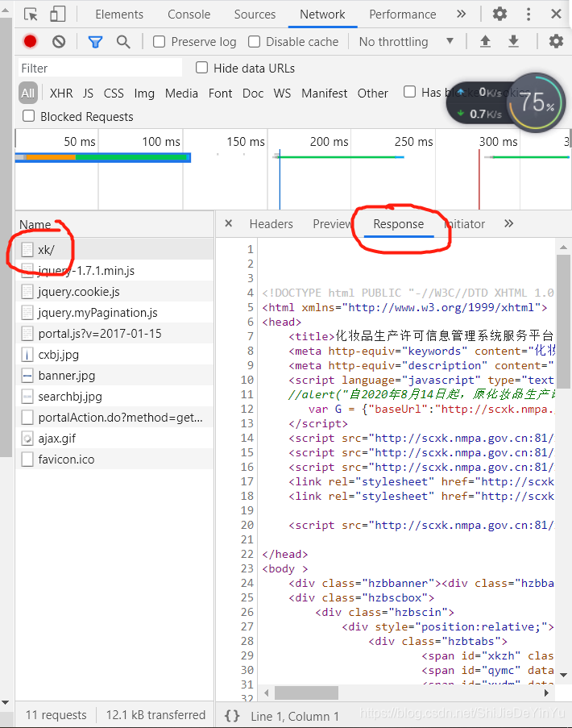Check the Blocked Requests box

coord(29,115)
